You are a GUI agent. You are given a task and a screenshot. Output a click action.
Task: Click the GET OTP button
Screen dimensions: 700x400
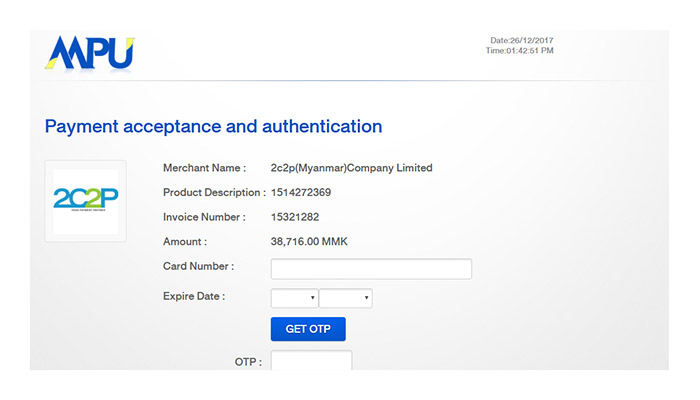point(308,329)
